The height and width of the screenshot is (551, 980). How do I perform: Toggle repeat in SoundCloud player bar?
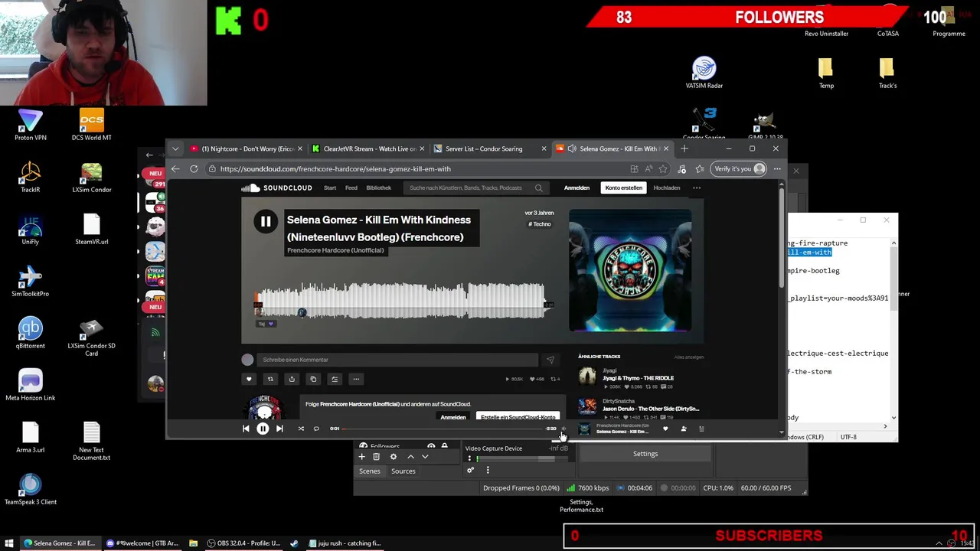(316, 429)
